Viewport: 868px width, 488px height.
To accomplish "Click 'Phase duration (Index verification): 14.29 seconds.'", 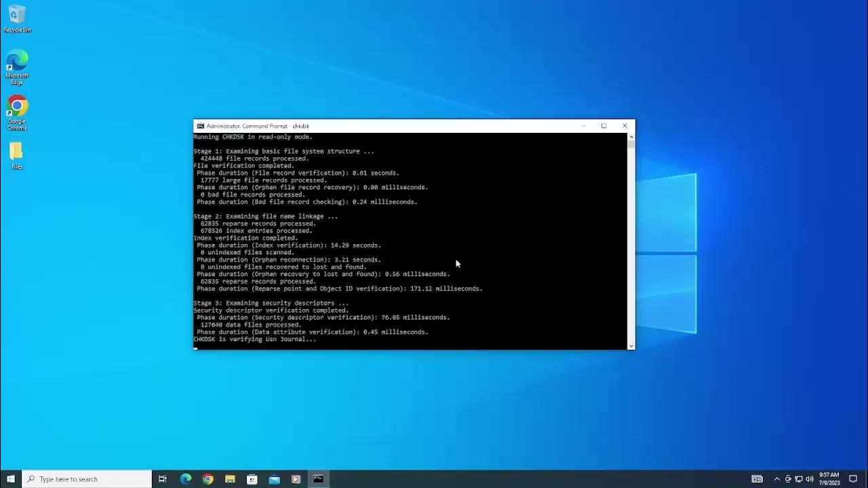I will coord(289,245).
